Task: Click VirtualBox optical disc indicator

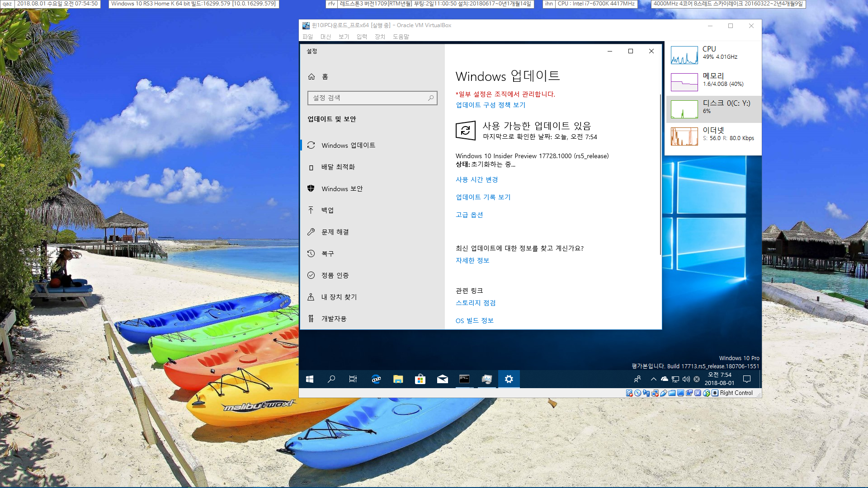Action: coord(638,393)
